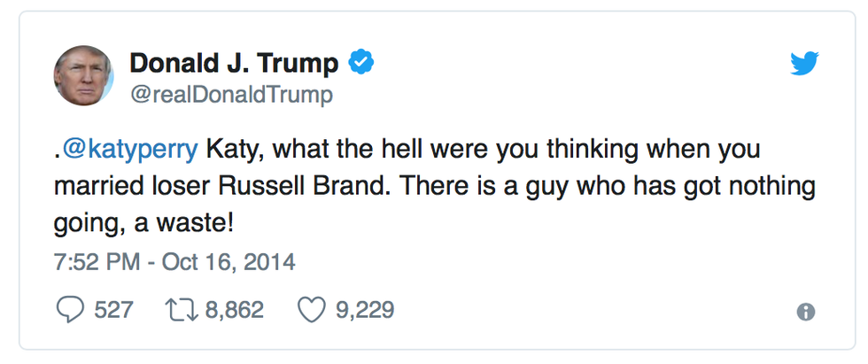Viewport: 868px width, 364px height.
Task: Click the 9,229 like count
Action: 364,310
